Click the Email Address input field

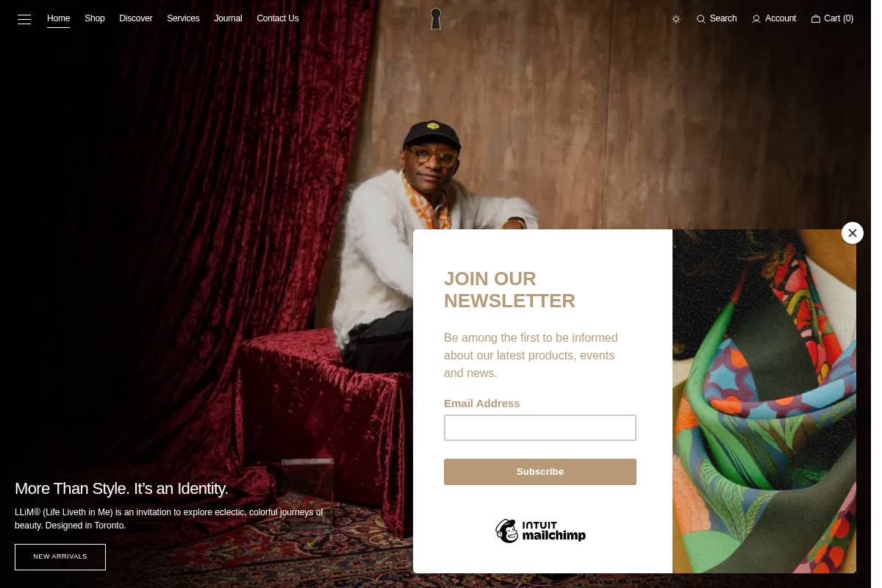tap(540, 428)
